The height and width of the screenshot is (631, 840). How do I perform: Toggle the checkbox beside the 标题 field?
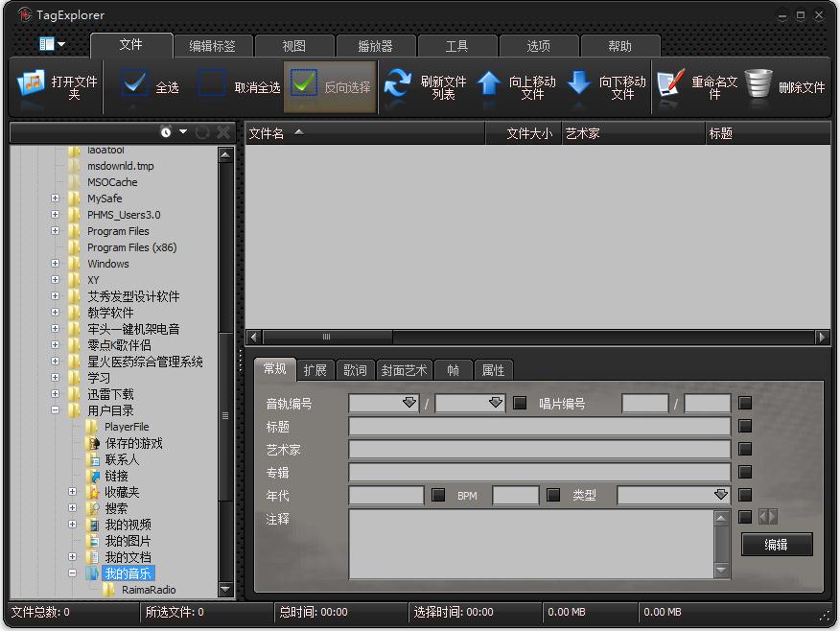point(745,427)
